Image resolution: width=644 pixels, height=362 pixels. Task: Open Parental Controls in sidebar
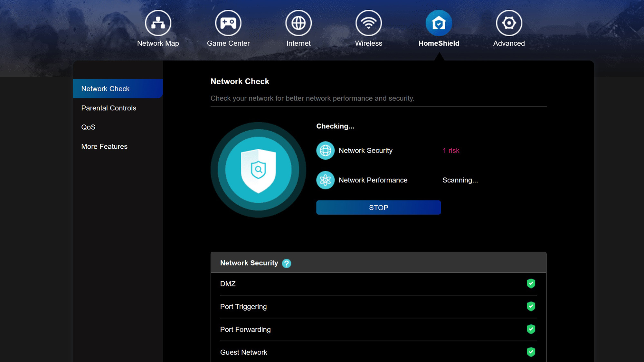click(109, 108)
